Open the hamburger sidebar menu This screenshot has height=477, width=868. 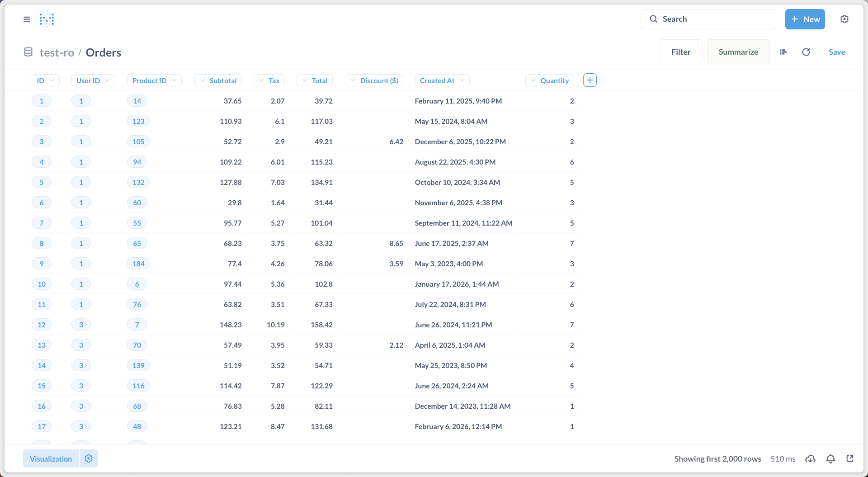click(x=27, y=19)
